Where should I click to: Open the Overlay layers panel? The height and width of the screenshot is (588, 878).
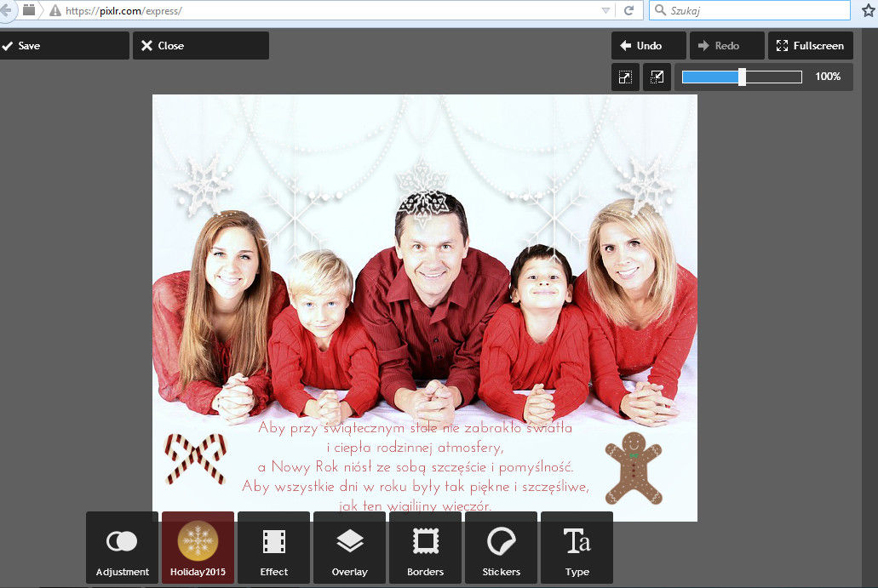point(349,548)
